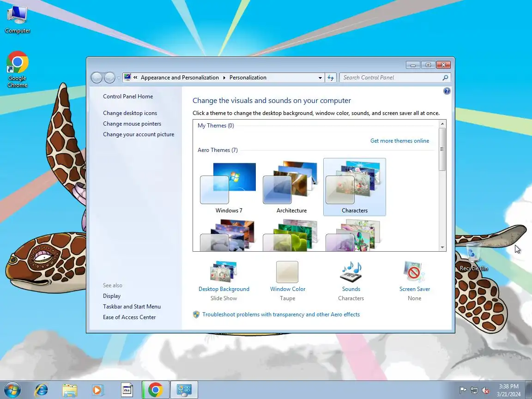Go back with the back arrow
This screenshot has width=532, height=399.
coord(97,78)
